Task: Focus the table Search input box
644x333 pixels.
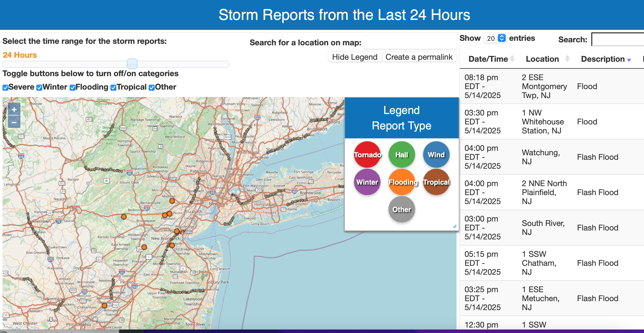Action: click(617, 39)
